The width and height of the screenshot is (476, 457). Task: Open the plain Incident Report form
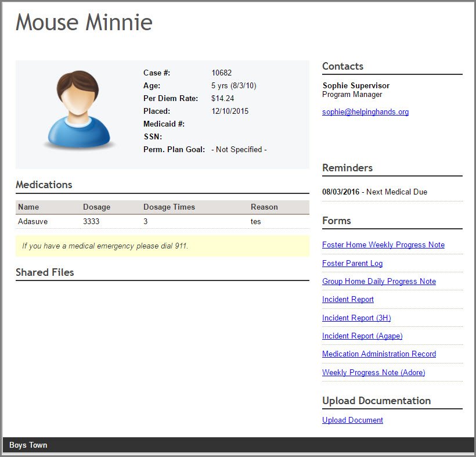tap(348, 300)
